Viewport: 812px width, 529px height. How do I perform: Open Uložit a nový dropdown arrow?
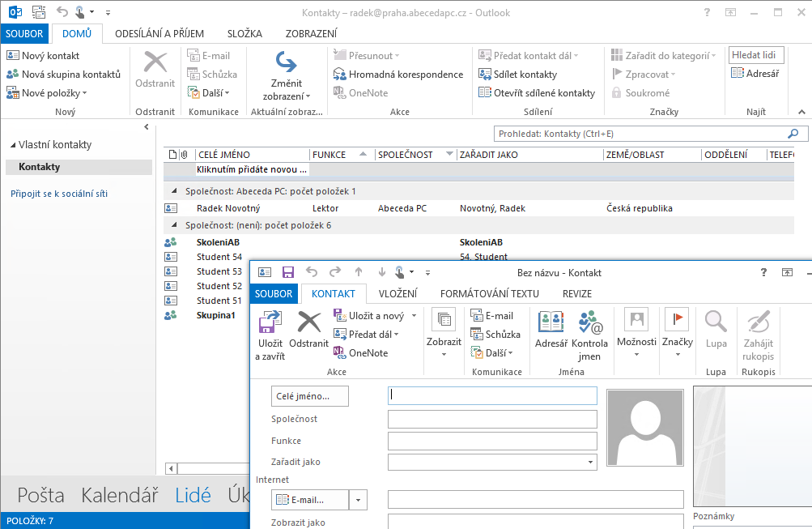(x=414, y=315)
